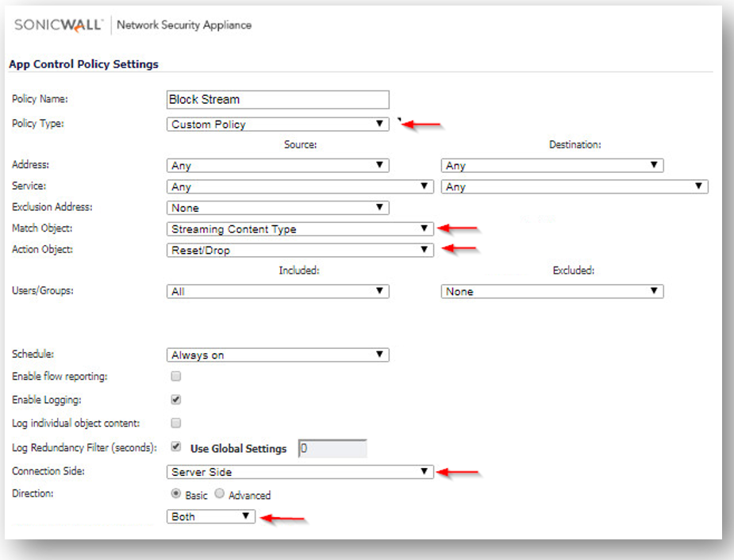Open the Match Object dropdown
The width and height of the screenshot is (734, 560).
tap(300, 228)
